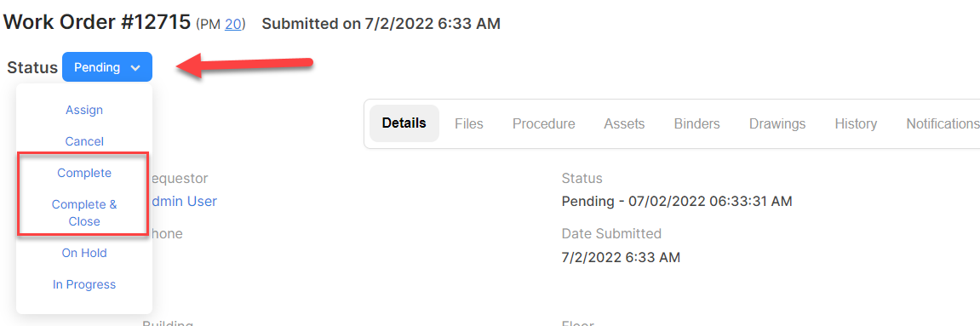Image resolution: width=980 pixels, height=326 pixels.
Task: Open the Notifications tab
Action: click(x=943, y=123)
